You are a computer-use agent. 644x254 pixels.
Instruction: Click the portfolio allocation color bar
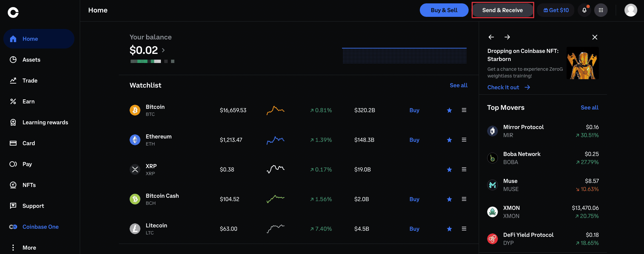pos(152,61)
